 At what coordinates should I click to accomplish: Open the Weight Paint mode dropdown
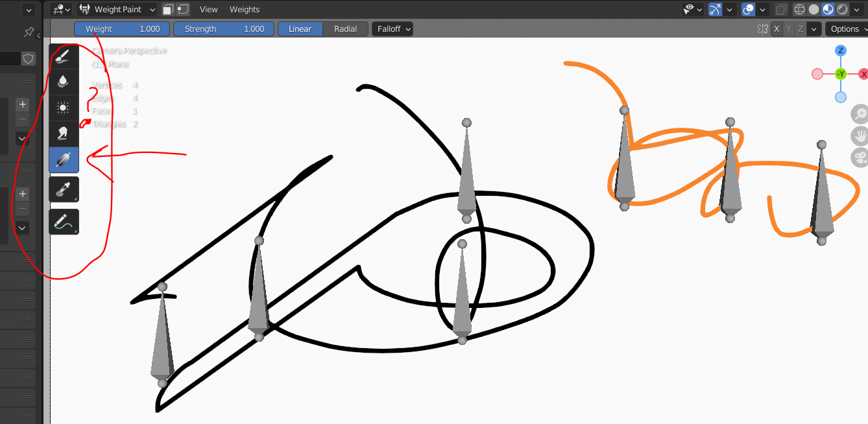(117, 10)
